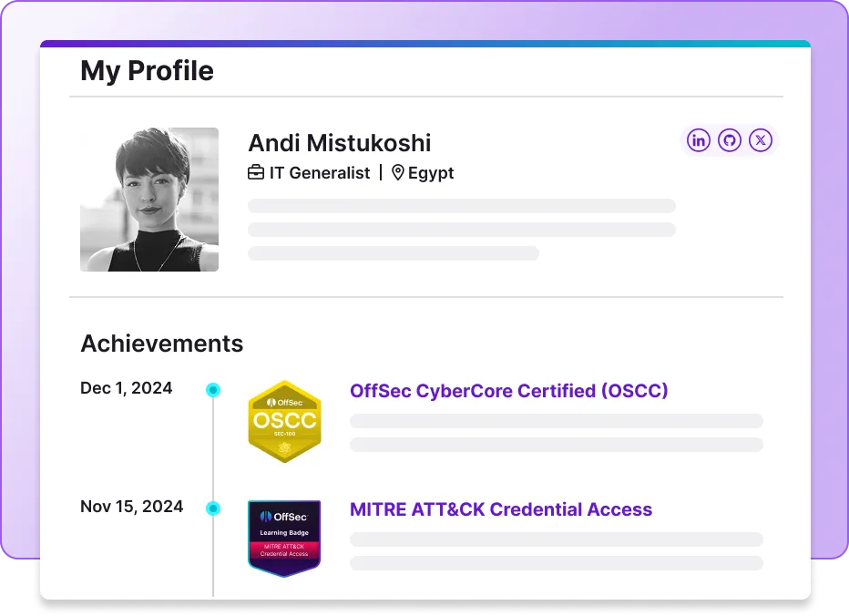Click the Nov 15, 2024 date label
The height and width of the screenshot is (616, 849).
pos(131,506)
